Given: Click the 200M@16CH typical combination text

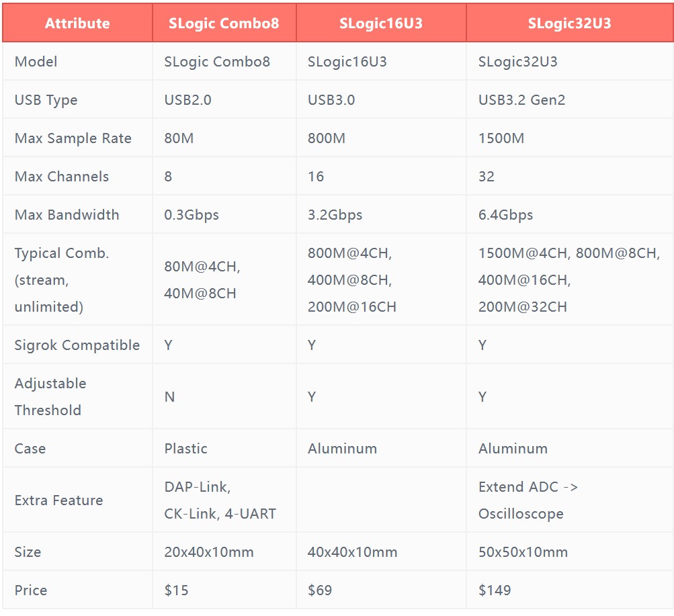Looking at the screenshot, I should [351, 307].
